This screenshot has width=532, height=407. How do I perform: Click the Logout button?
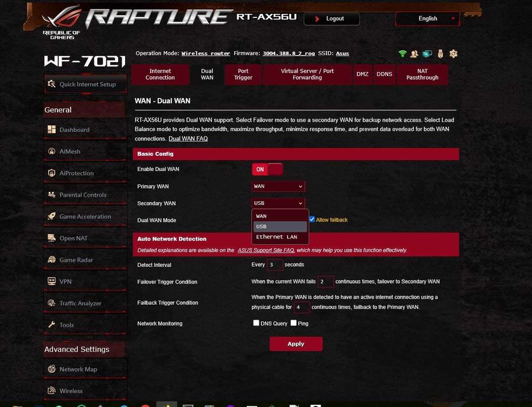(x=332, y=19)
